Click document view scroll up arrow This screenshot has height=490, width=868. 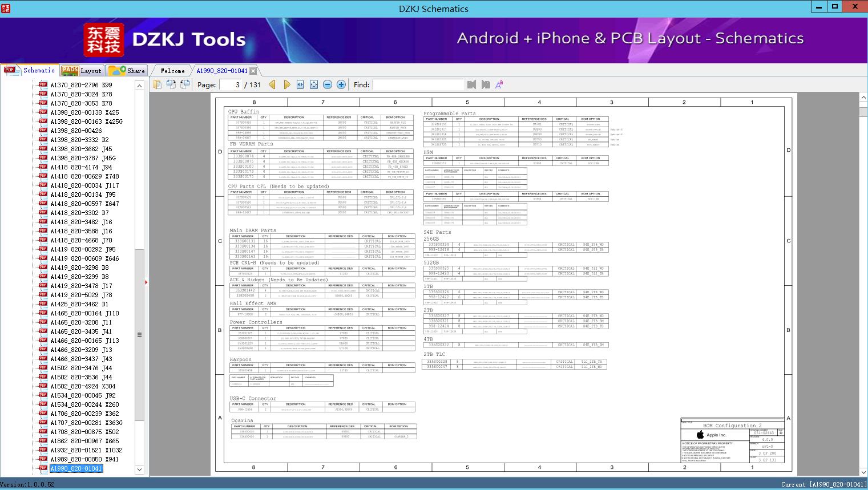click(x=863, y=98)
